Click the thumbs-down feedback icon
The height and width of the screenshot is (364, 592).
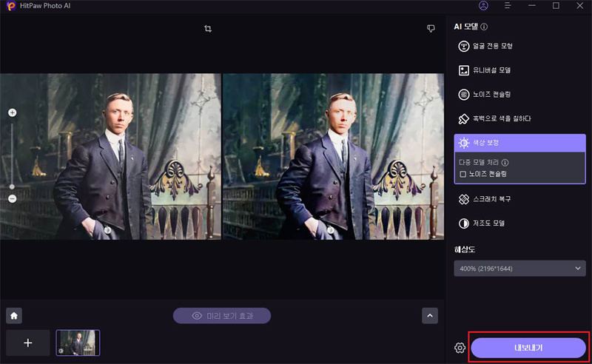coord(430,29)
